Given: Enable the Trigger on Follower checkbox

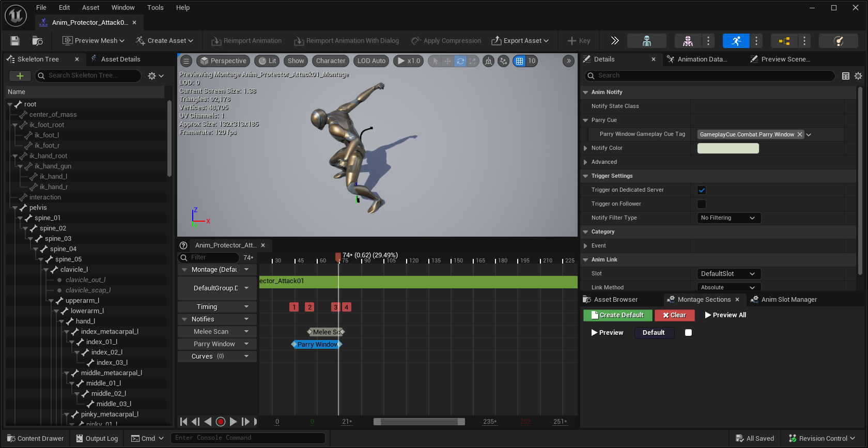Looking at the screenshot, I should click(x=702, y=204).
